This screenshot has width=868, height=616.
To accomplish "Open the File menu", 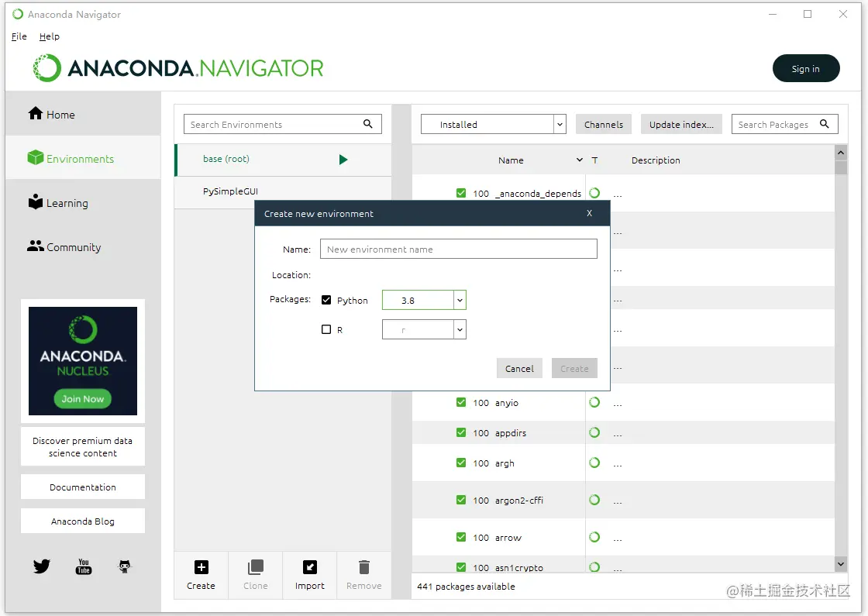I will point(19,36).
